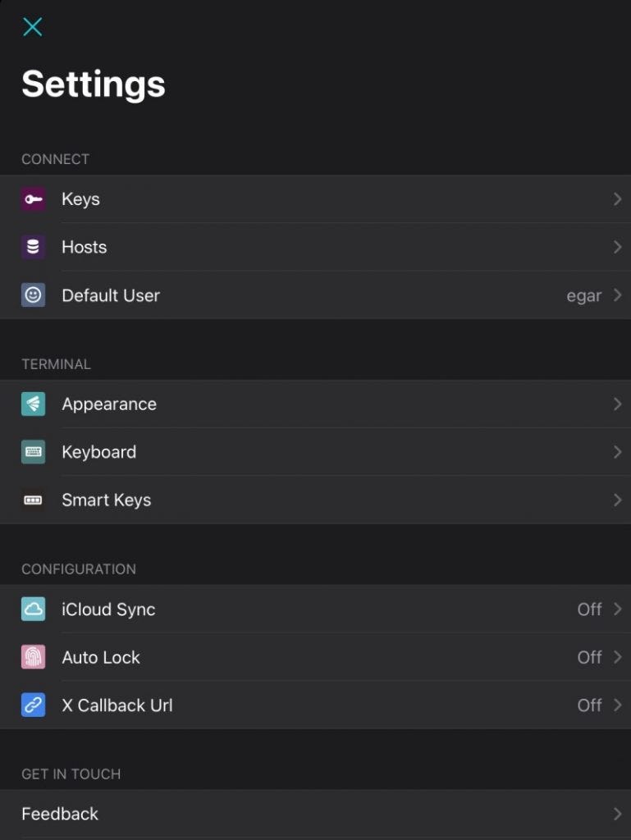Click the chevron on the Hosts row

617,247
